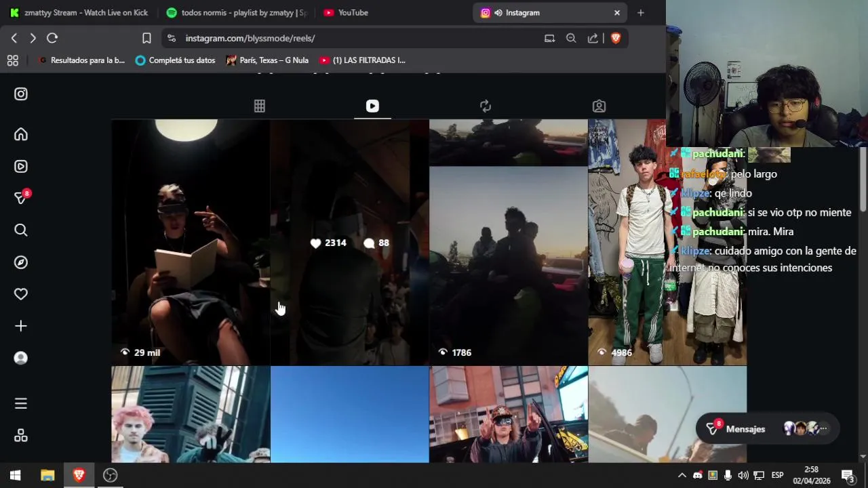Click the share page icon in address bar
This screenshot has height=488, width=868.
click(593, 38)
